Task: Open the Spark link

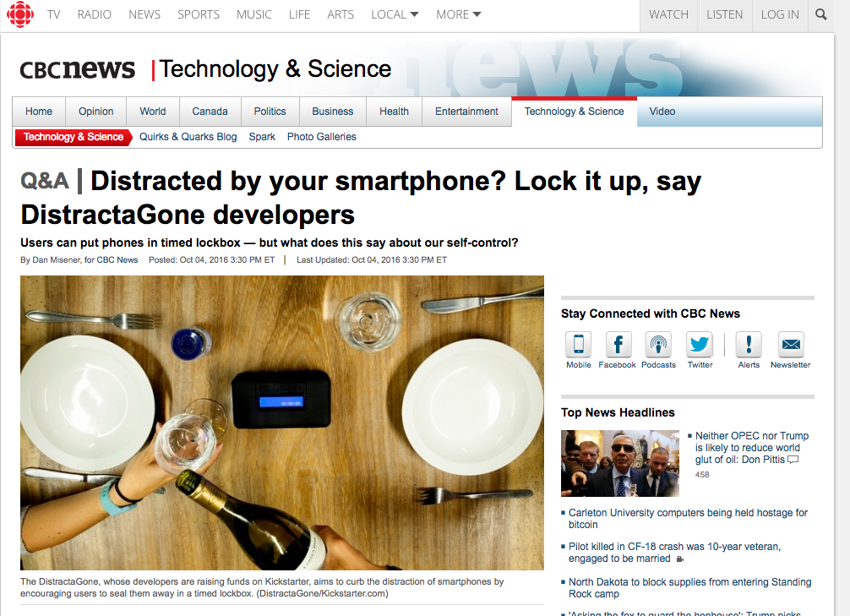Action: pyautogui.click(x=262, y=137)
